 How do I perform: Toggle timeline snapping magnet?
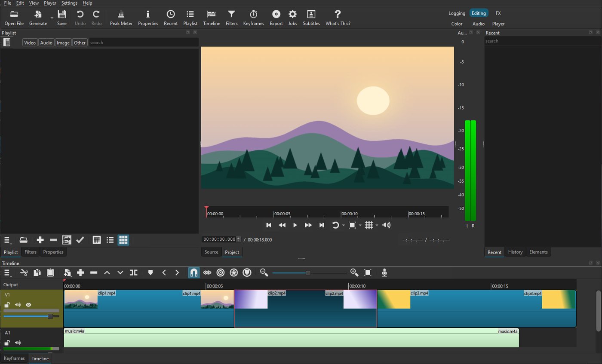pos(193,272)
